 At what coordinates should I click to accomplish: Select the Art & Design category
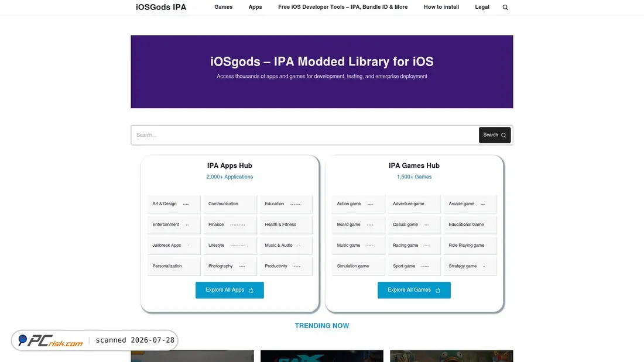click(174, 204)
